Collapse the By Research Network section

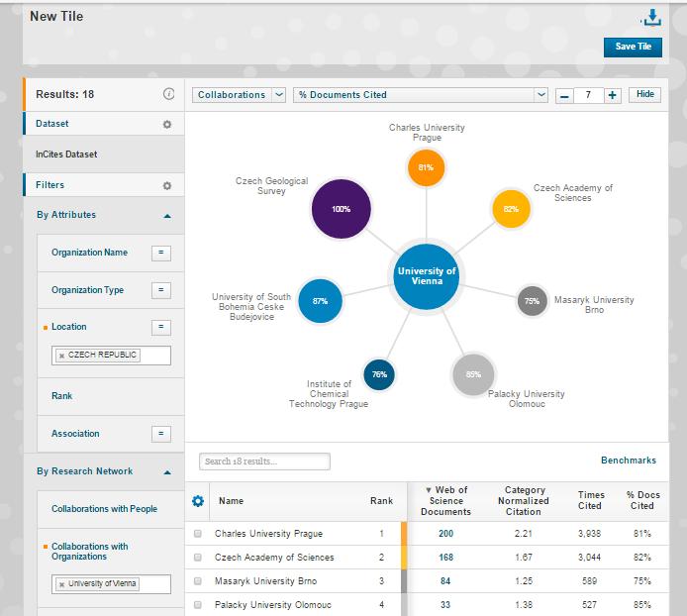click(x=167, y=472)
